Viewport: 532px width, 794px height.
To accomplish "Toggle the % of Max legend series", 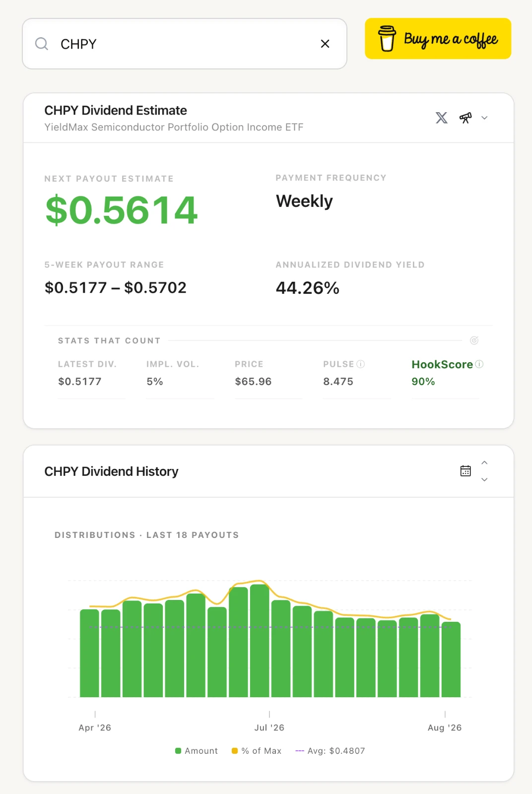I will tap(257, 751).
